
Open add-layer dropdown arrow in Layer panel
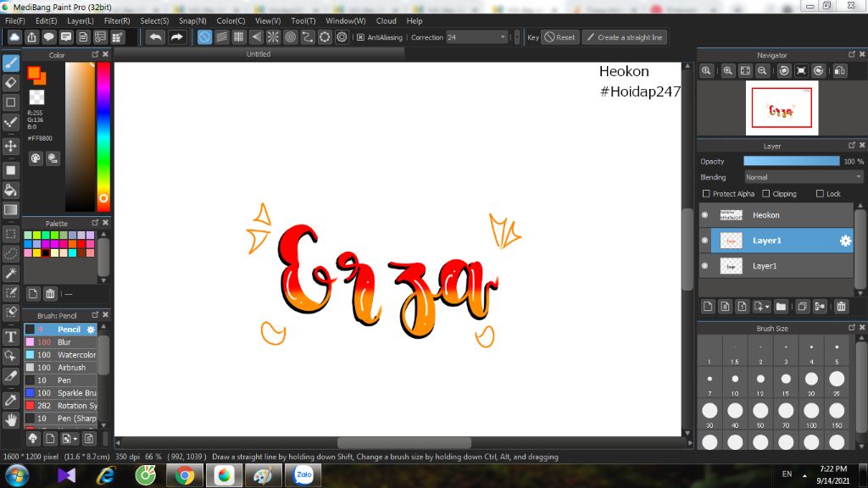click(x=766, y=307)
